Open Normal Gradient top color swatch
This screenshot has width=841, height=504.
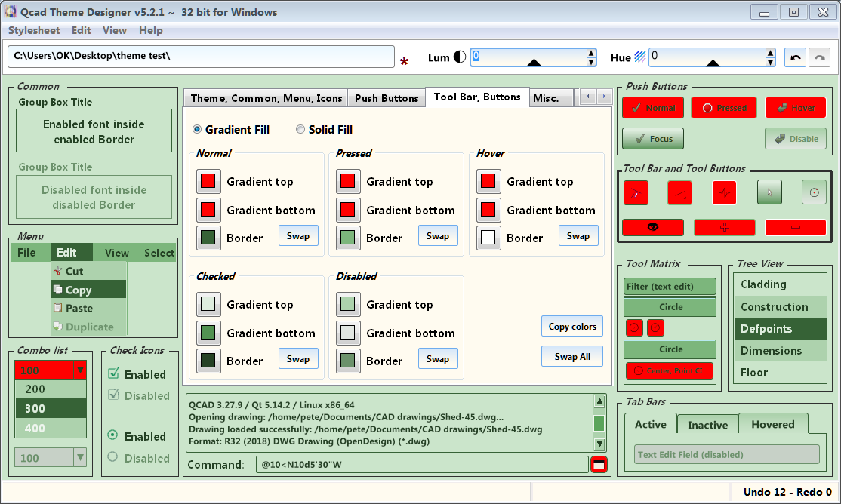coord(208,182)
